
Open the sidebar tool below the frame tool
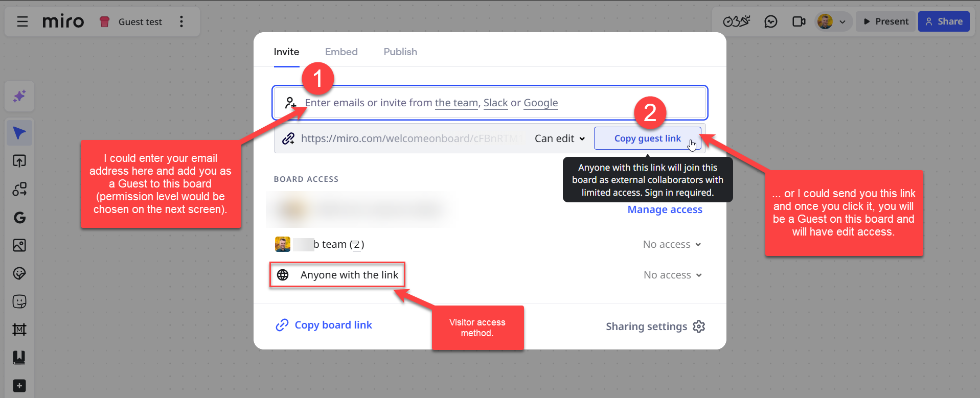(19, 357)
